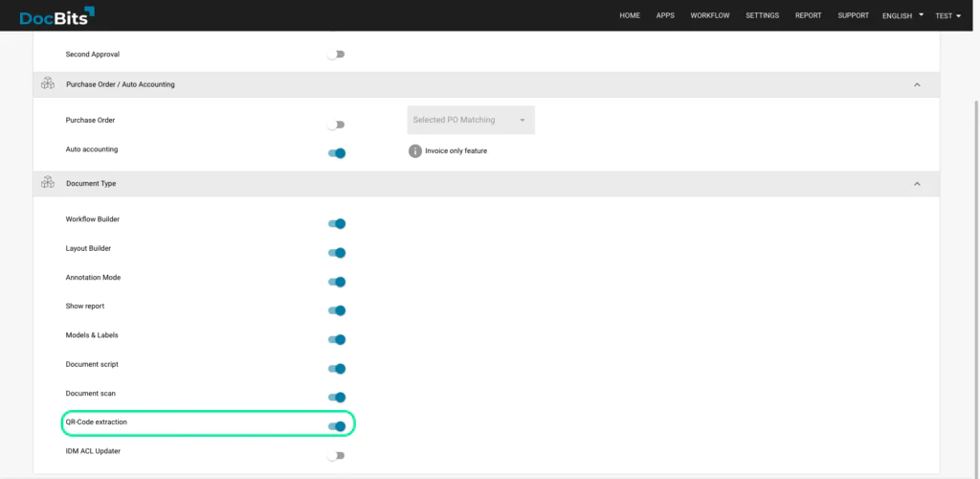Click the info icon beside Invoice only feature
Image resolution: width=980 pixels, height=479 pixels.
click(415, 150)
